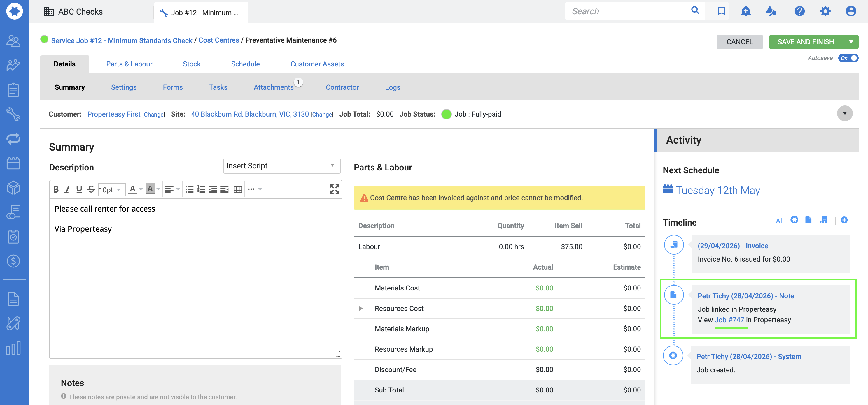
Task: Click the Cancel button
Action: (x=739, y=42)
